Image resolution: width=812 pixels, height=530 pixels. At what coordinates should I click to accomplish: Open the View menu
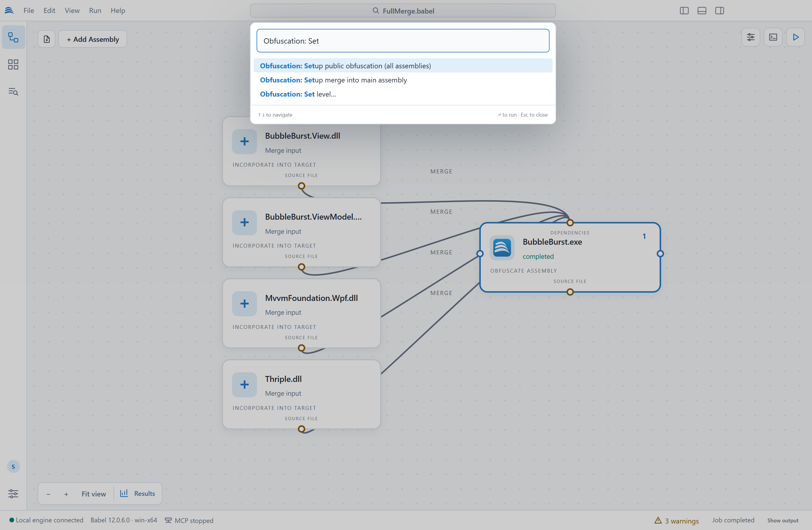[x=72, y=11]
